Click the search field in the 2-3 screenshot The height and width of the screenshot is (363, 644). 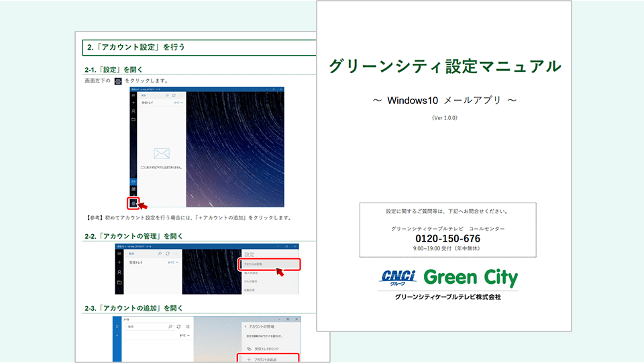(x=144, y=327)
